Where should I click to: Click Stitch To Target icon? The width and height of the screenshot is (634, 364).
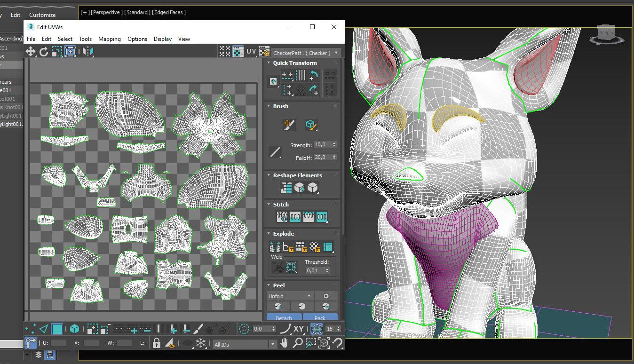[282, 217]
